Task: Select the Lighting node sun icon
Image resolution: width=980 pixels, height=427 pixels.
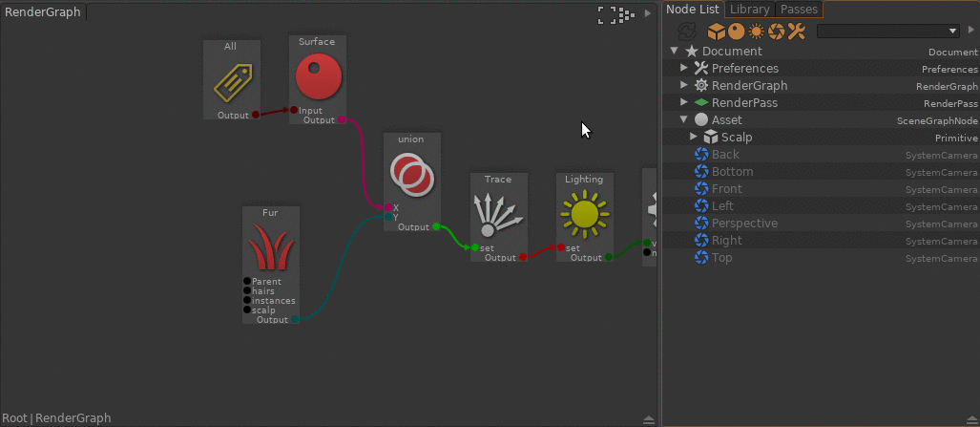Action: pyautogui.click(x=584, y=214)
